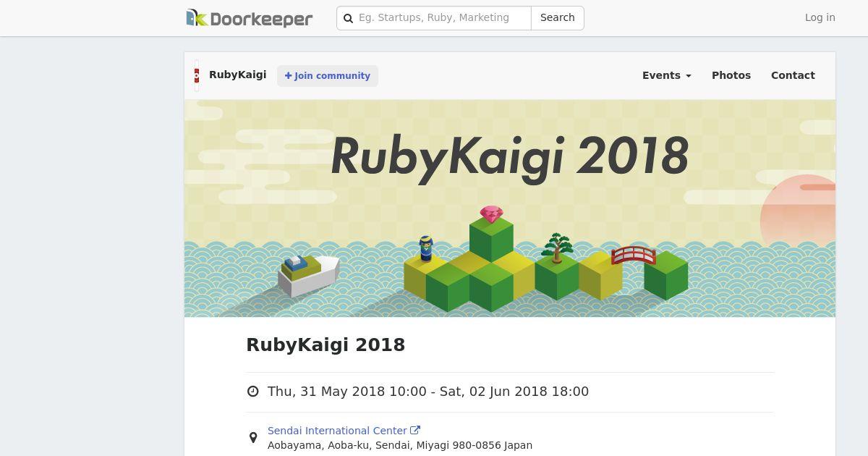Open the Contact page
This screenshot has width=868, height=456.
tap(793, 75)
